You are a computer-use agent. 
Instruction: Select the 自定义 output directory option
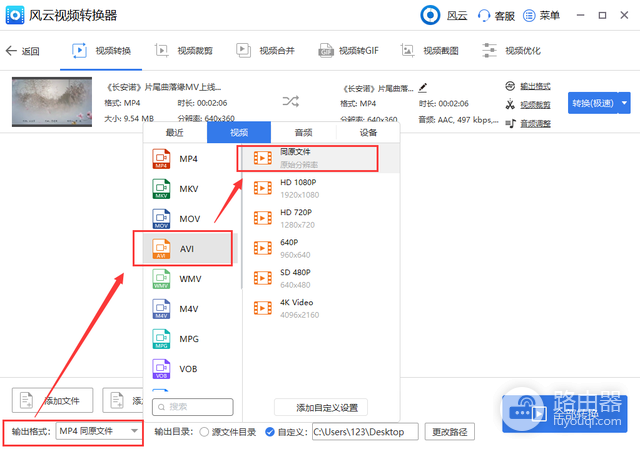270,432
